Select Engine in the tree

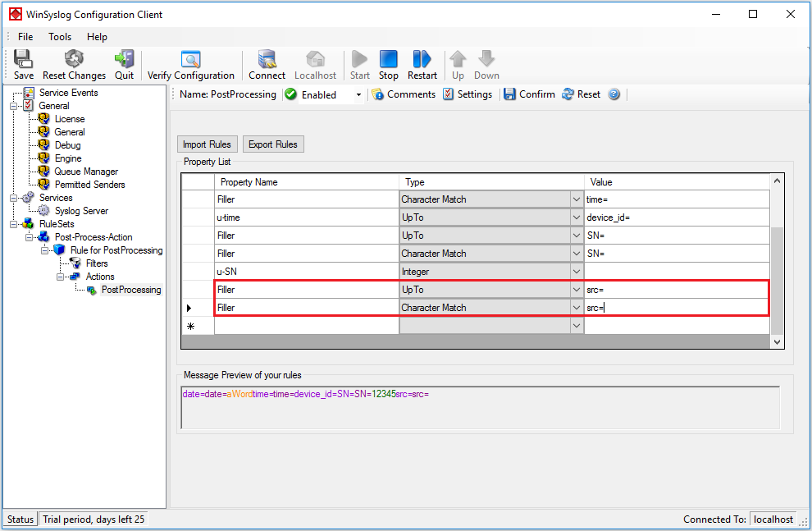(x=68, y=158)
